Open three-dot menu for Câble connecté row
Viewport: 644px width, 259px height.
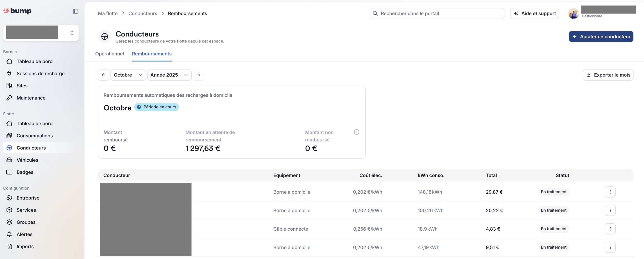tap(610, 229)
